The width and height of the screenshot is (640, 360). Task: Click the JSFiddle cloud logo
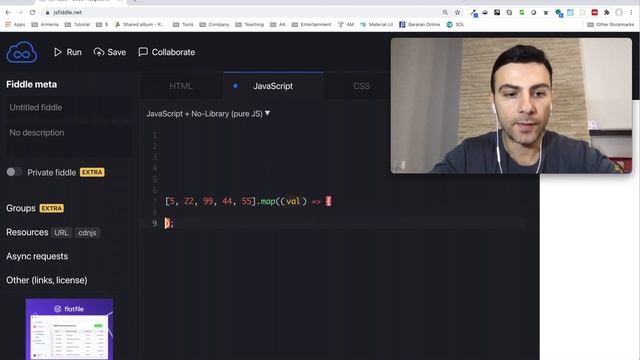click(22, 52)
